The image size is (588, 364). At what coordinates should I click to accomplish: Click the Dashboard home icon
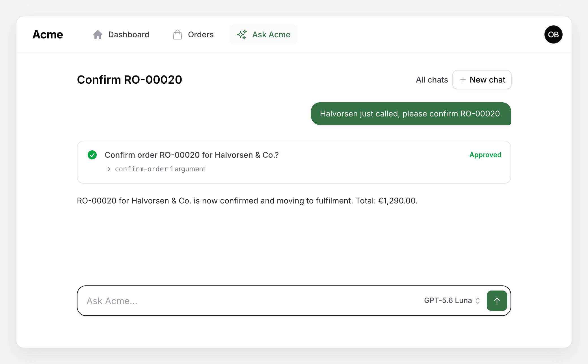(98, 34)
